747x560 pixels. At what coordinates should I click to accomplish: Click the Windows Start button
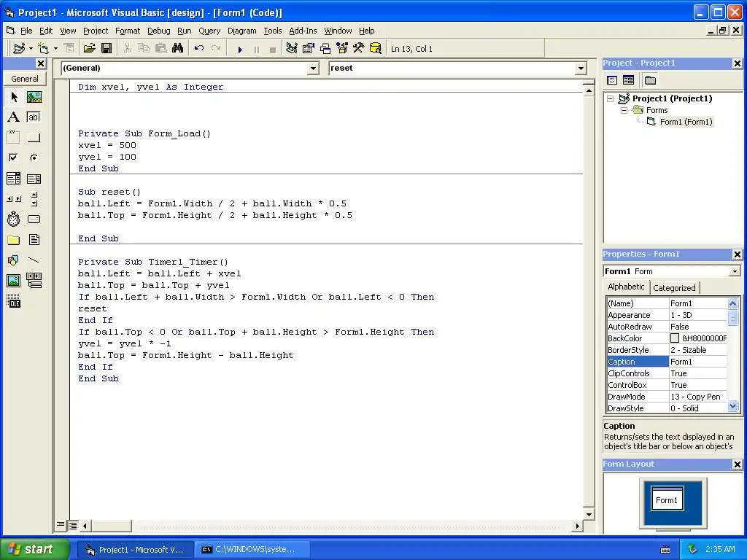(x=34, y=549)
